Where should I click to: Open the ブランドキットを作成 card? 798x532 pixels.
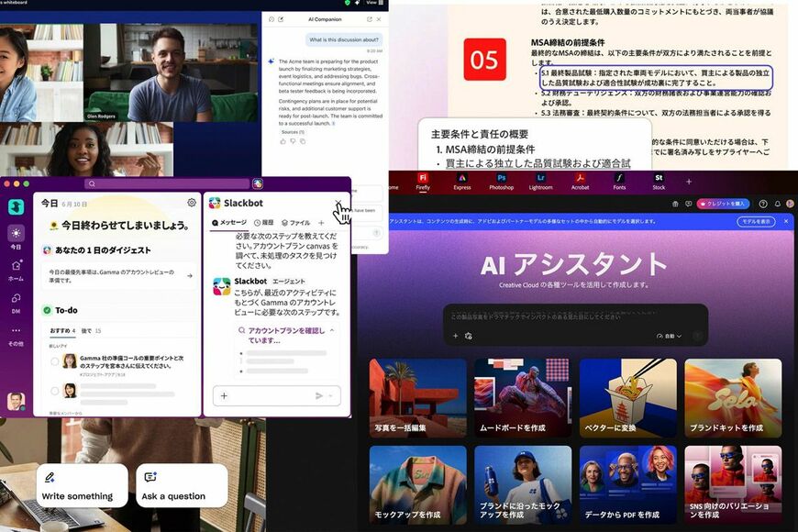pos(733,397)
